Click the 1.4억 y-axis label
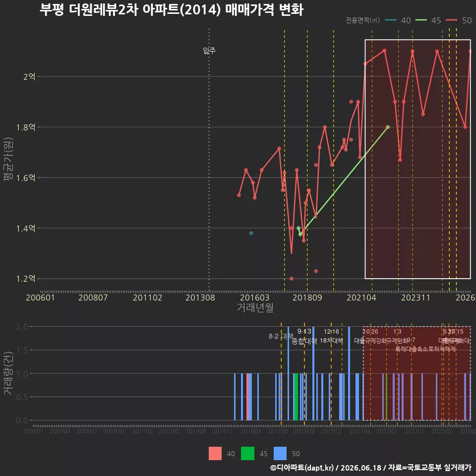This screenshot has height=476, width=476. pos(26,228)
